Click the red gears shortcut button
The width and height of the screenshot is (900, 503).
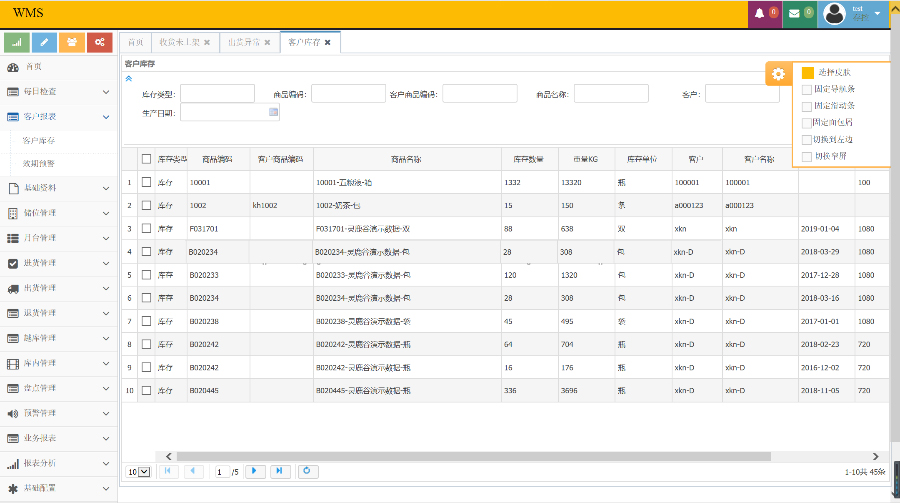tap(99, 42)
